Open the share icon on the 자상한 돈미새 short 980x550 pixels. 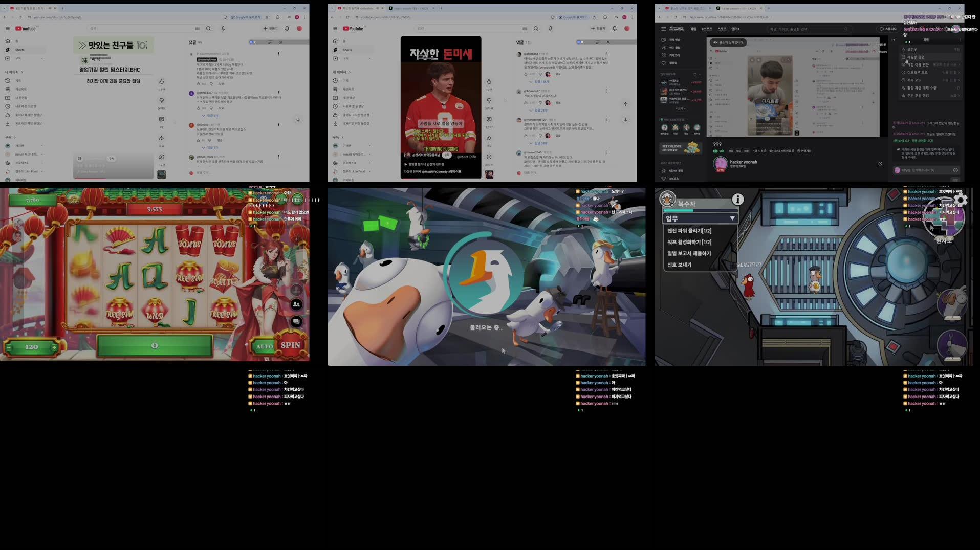pyautogui.click(x=489, y=138)
